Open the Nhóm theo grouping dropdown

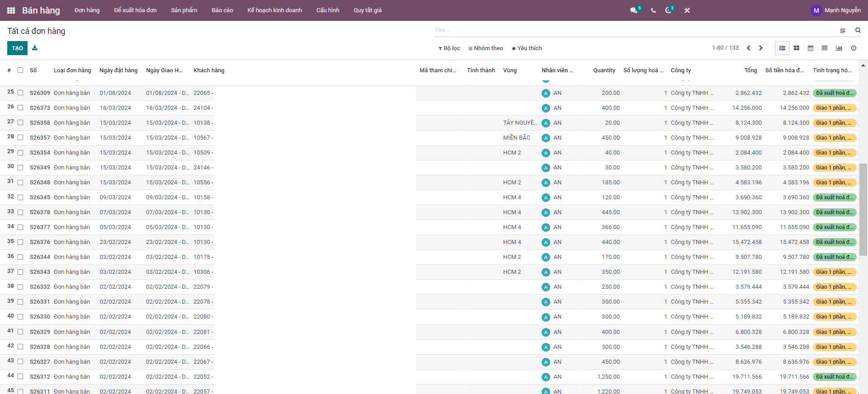click(x=486, y=48)
